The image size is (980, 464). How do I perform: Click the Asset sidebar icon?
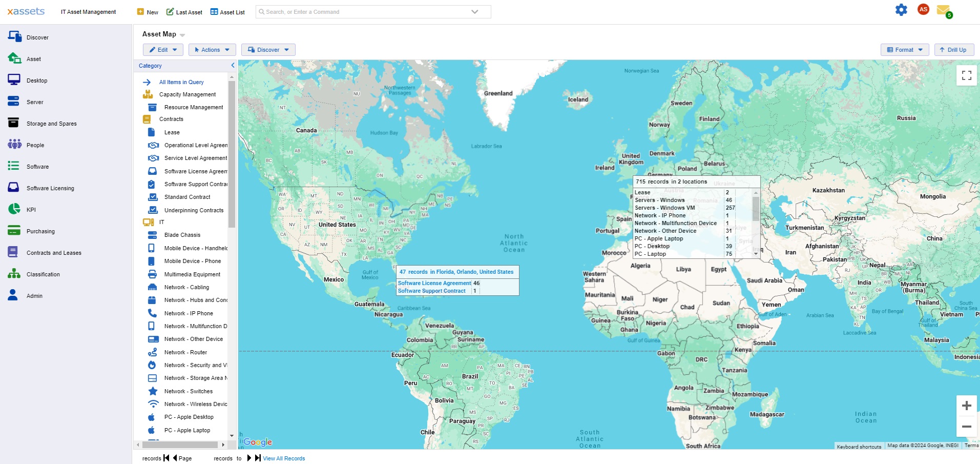point(14,58)
